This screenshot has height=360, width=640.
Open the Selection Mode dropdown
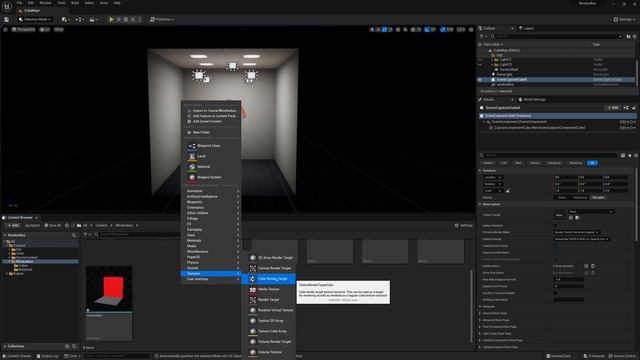coord(35,19)
